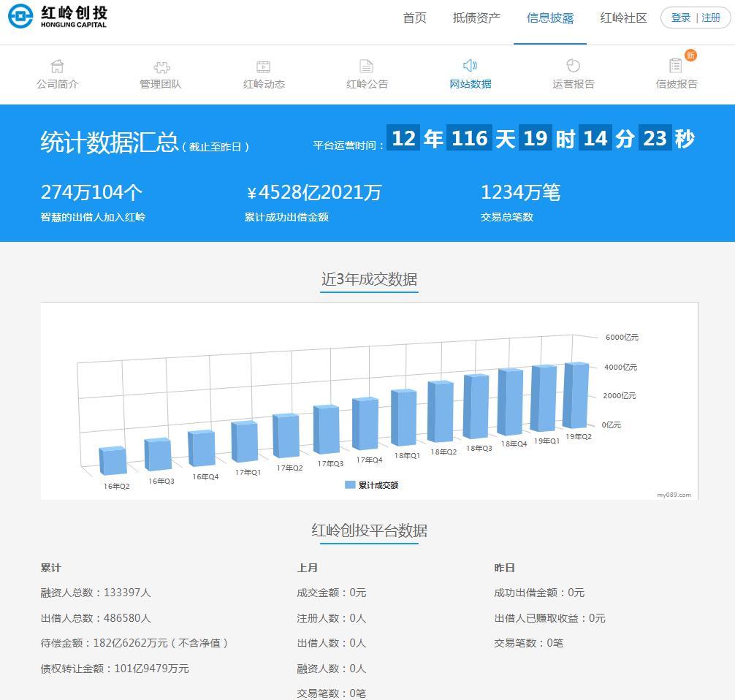The image size is (735, 700).
Task: Select the 管理团队 puzzle icon
Action: click(x=161, y=66)
